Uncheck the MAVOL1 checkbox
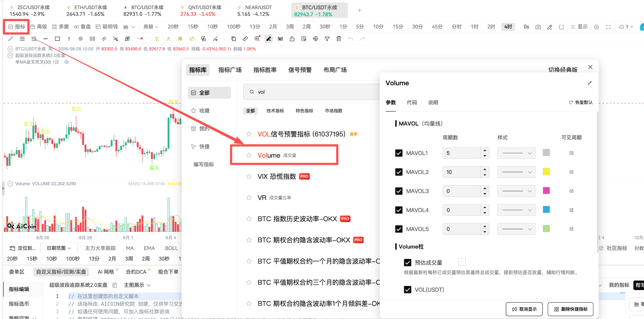Viewport: 644px width, 319px height. pyautogui.click(x=399, y=153)
